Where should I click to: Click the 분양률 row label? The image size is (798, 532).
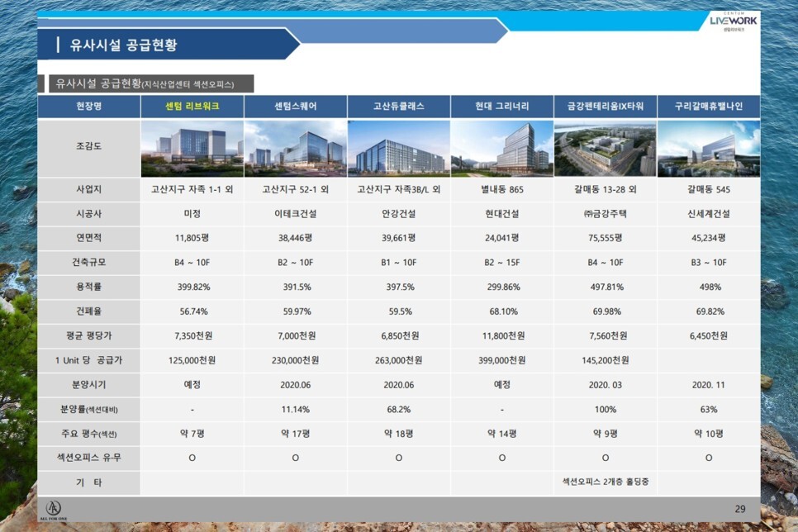point(88,409)
